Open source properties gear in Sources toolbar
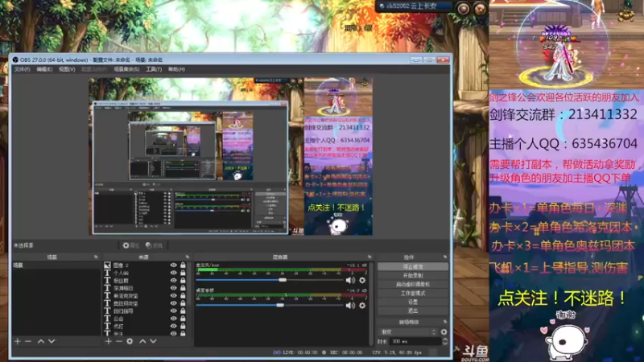Viewport: 644px width, 362px height. [130, 341]
